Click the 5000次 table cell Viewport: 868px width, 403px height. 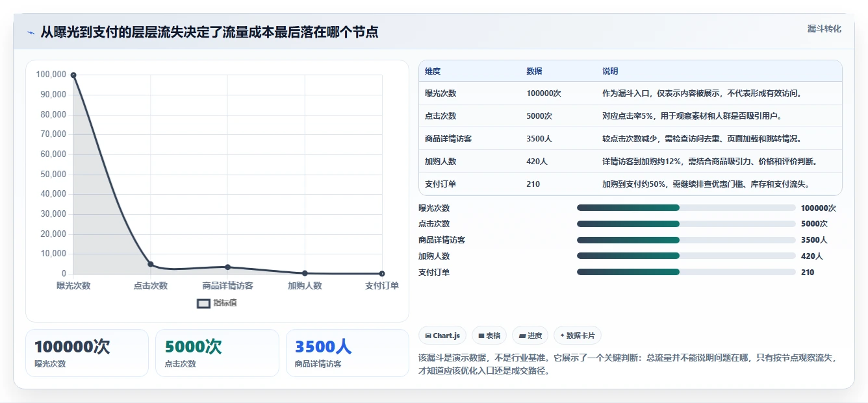coord(539,116)
